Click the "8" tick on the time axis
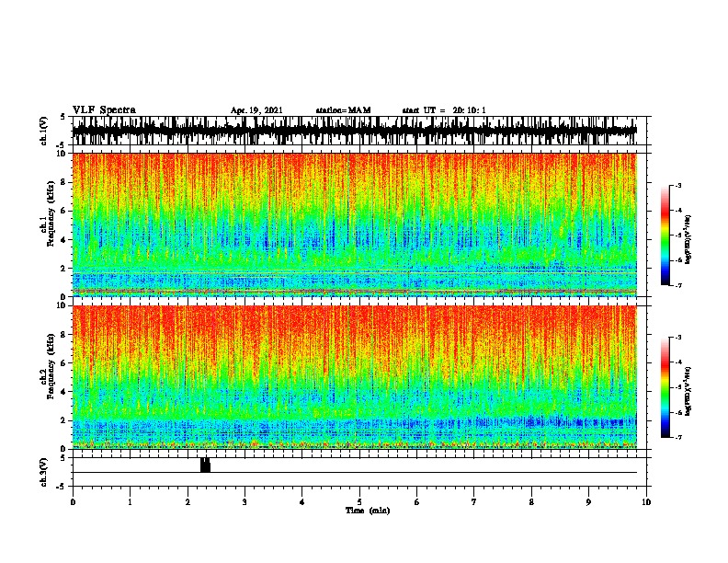 click(531, 502)
